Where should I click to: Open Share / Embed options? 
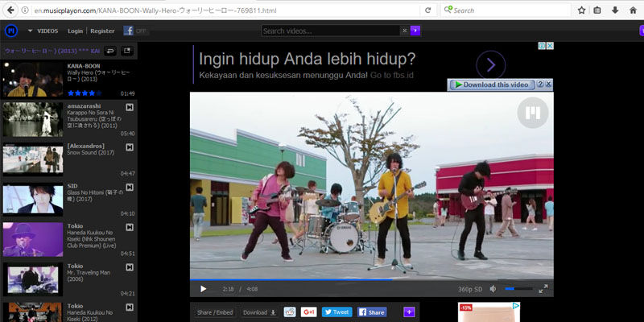click(x=215, y=312)
